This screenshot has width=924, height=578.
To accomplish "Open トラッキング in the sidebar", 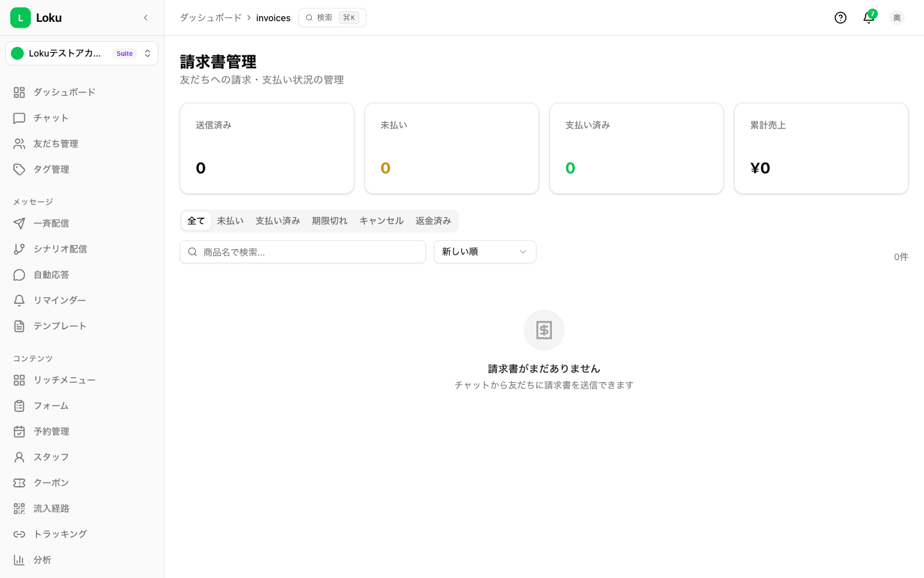I will (81, 534).
